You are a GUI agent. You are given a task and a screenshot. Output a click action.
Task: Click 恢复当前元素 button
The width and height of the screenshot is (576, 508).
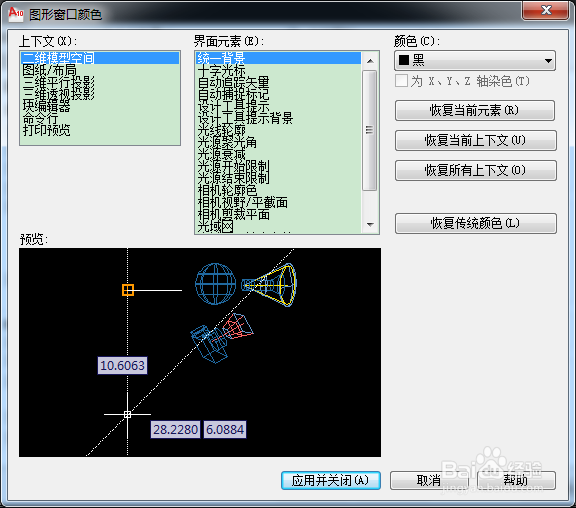(475, 110)
